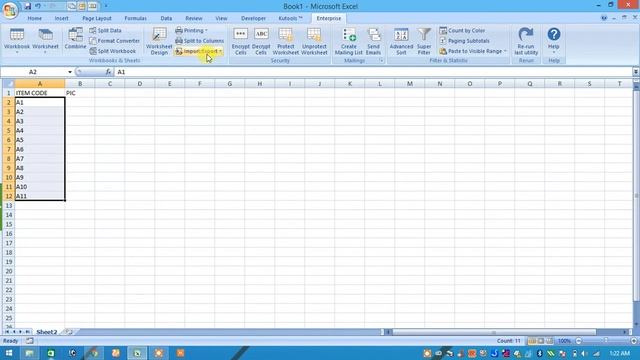Open the Paste to Visible Range dropdown
Image resolution: width=640 pixels, height=360 pixels.
coord(473,51)
